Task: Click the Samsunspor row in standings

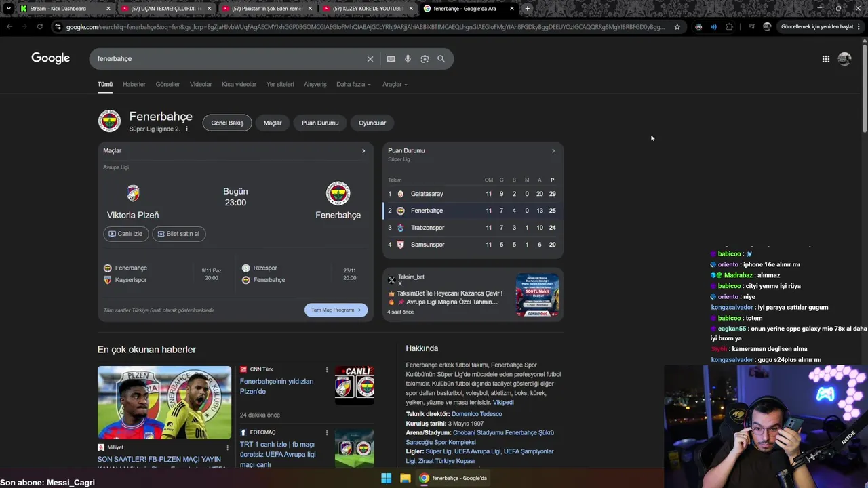Action: click(x=473, y=245)
